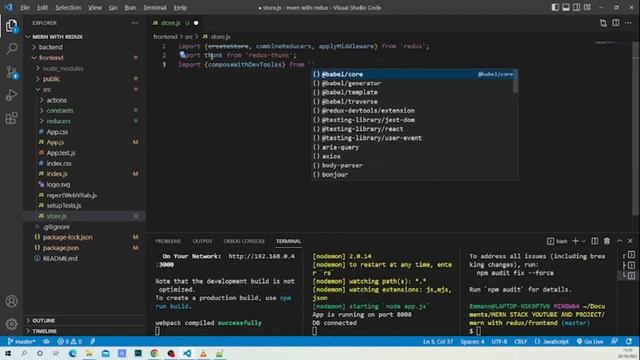Click the open changes icon in editor toolbar
Screen dimensions: 640x360
click(603, 23)
